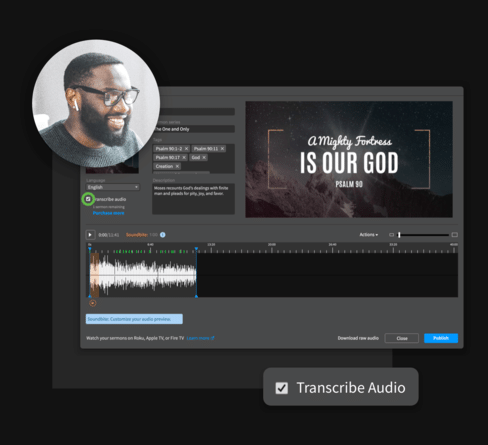Click the blue trim end marker on the waveform
488x445 pixels.
(x=196, y=272)
